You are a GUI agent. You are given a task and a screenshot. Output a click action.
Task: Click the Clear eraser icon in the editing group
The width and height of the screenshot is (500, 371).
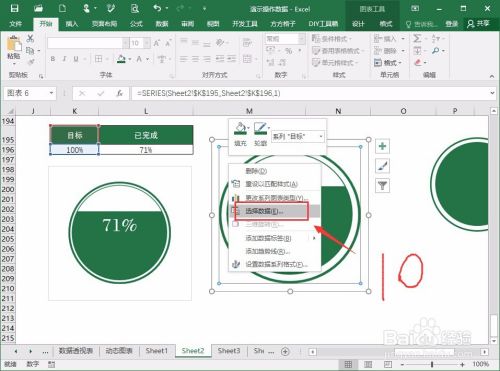click(418, 62)
